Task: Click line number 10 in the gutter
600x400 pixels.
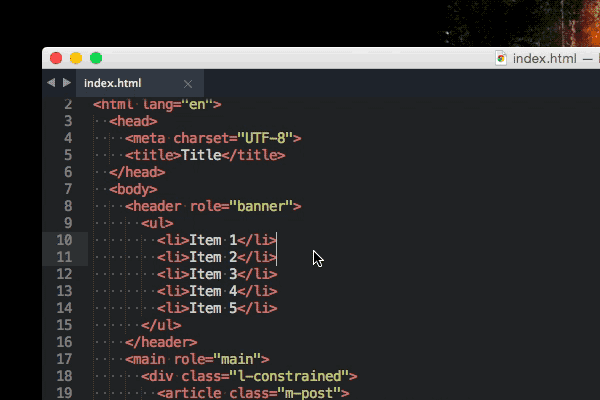Action: point(64,240)
